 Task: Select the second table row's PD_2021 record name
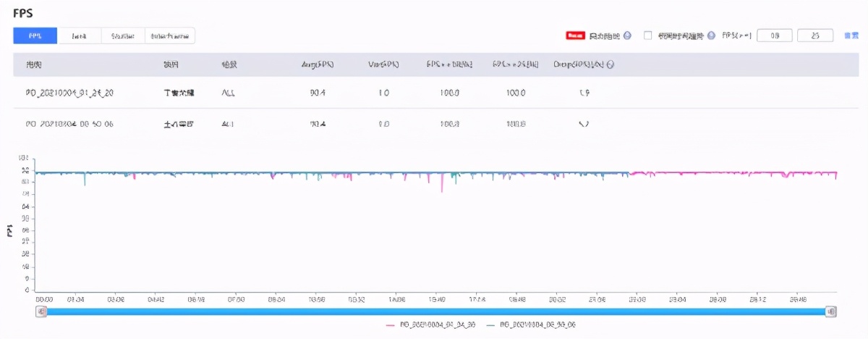(x=69, y=124)
